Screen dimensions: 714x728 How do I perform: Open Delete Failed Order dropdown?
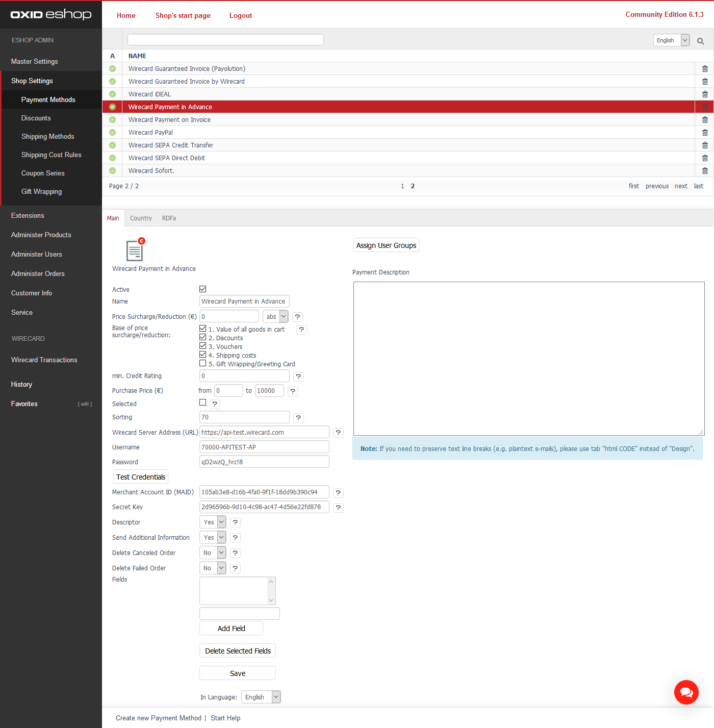[x=213, y=568]
